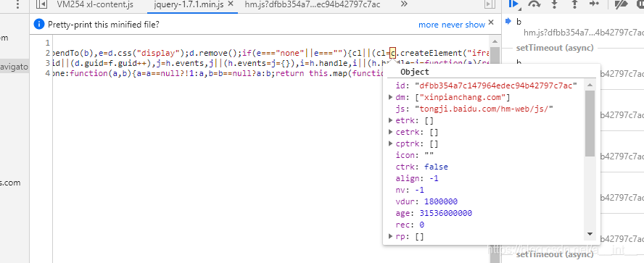Click the 'more' link in infobar
The width and height of the screenshot is (644, 263).
(x=429, y=25)
